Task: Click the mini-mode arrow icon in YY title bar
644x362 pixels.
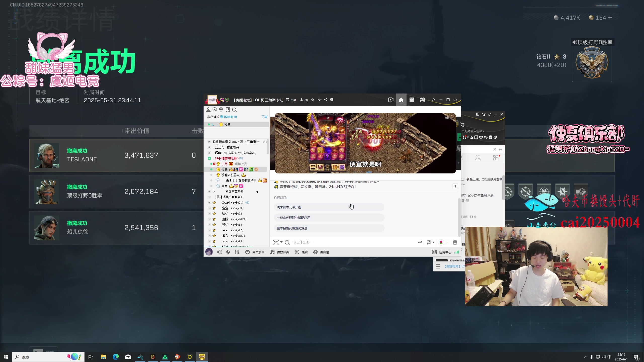Action: 434,100
